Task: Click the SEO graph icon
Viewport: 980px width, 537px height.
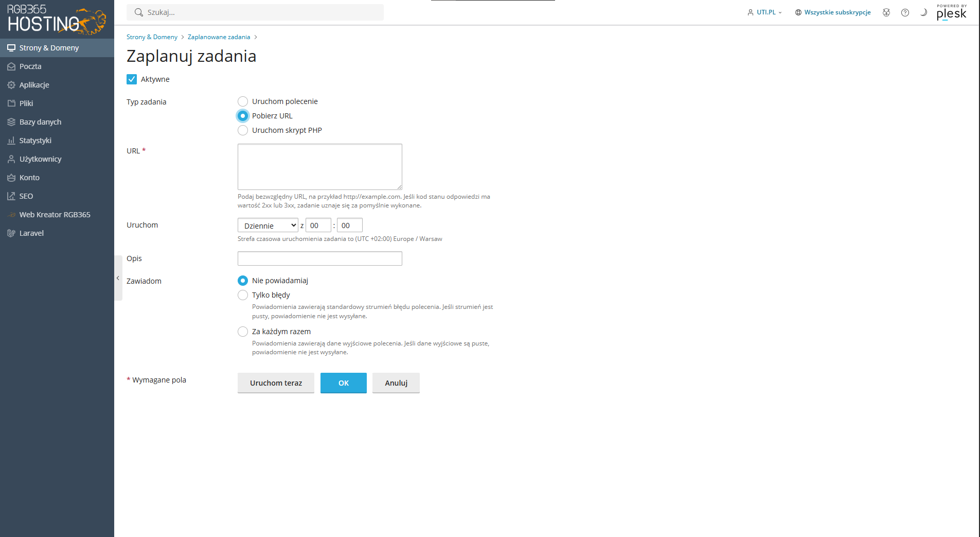Action: pos(11,196)
